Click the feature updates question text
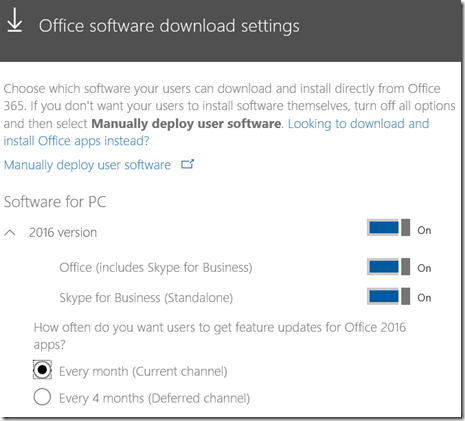The image size is (465, 421). click(220, 336)
